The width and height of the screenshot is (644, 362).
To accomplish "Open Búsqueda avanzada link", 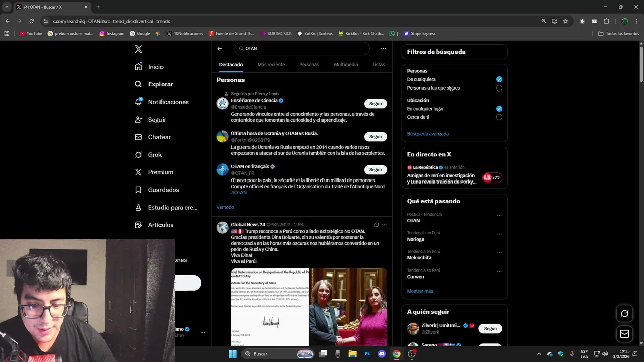I will click(428, 134).
